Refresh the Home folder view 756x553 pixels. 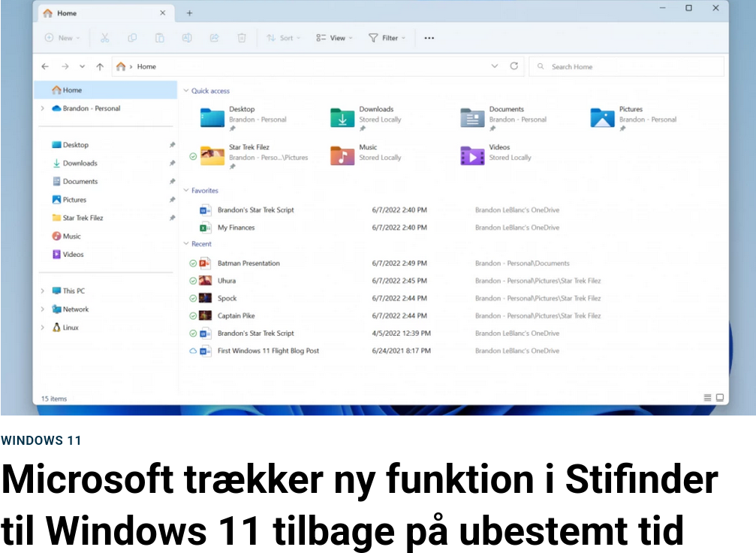(x=514, y=66)
